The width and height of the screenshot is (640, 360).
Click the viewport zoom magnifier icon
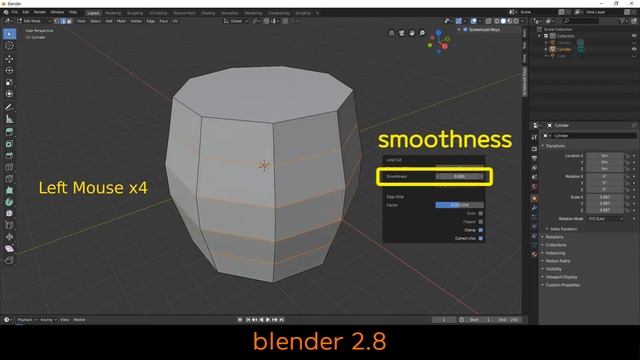(422, 33)
